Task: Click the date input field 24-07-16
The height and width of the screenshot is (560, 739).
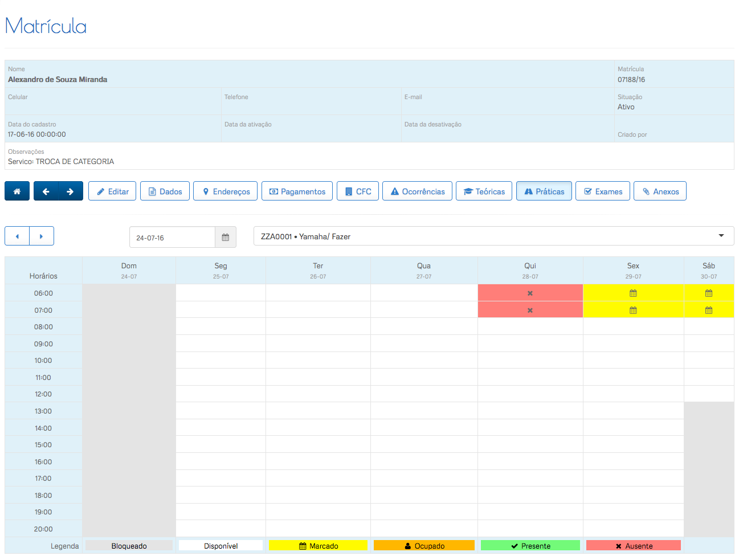Action: pos(172,238)
